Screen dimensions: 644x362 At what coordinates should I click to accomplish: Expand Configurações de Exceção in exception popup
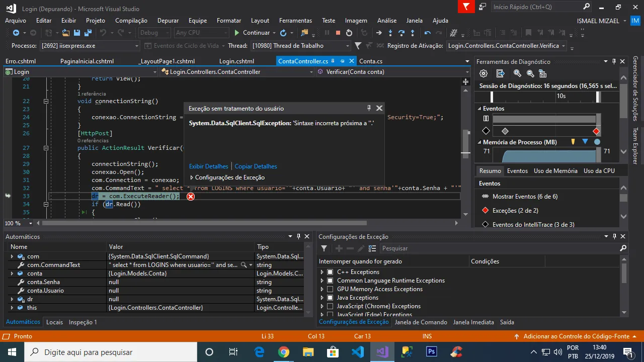192,177
